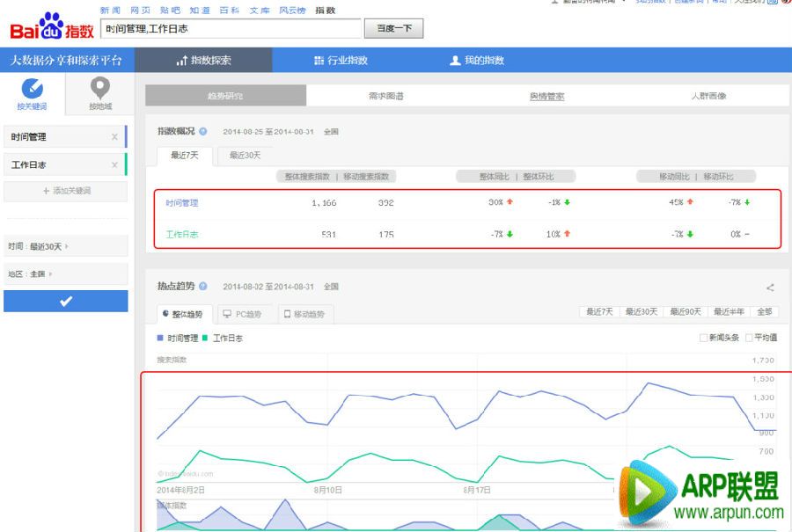
Task: Enable the 平均值 checkbox
Action: pyautogui.click(x=750, y=338)
